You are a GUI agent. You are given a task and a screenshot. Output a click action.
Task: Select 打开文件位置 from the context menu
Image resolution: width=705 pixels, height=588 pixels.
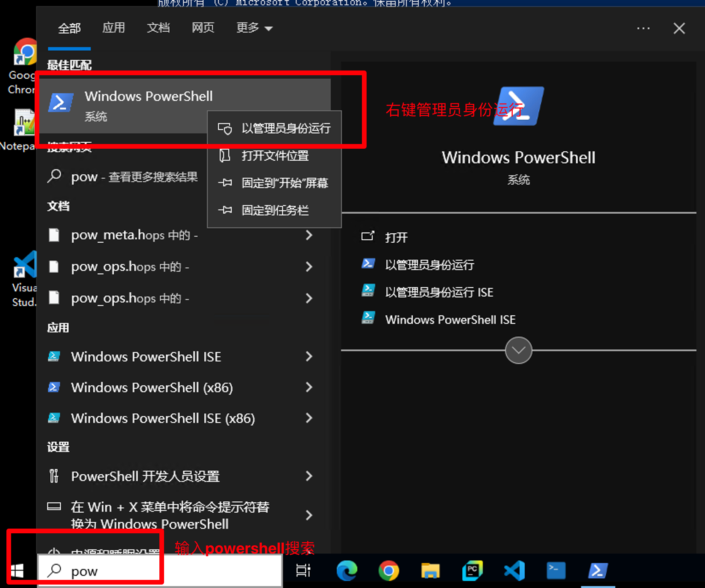click(x=275, y=156)
